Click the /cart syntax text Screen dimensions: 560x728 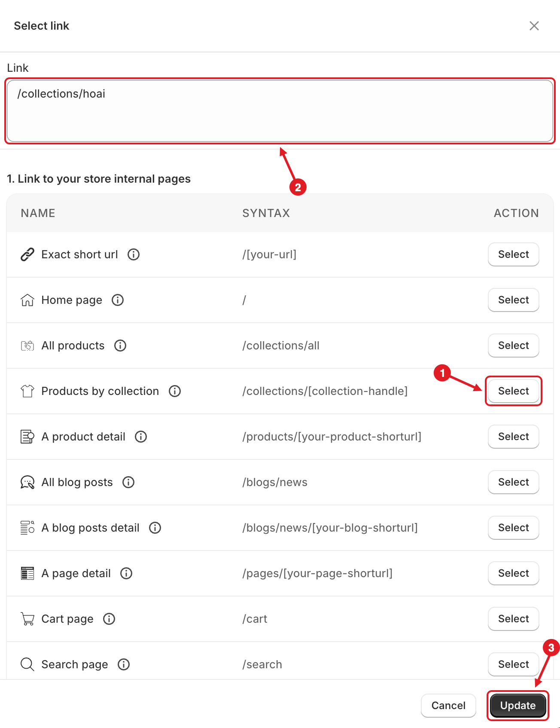pyautogui.click(x=255, y=619)
